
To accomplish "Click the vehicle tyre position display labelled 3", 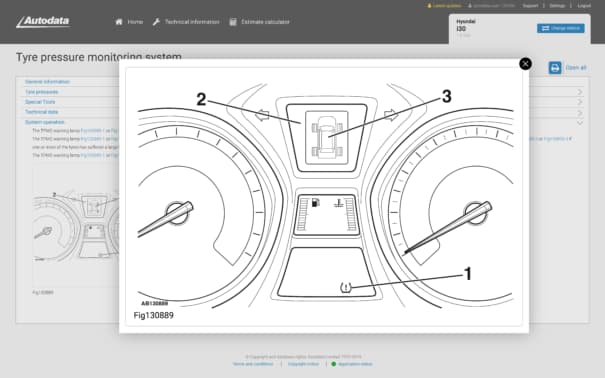I will tap(327, 137).
